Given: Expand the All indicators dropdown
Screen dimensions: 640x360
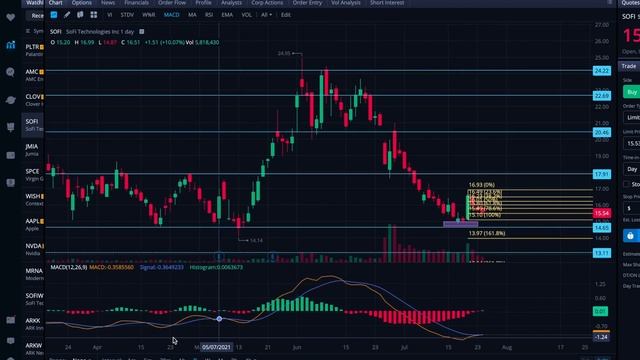Looking at the screenshot, I should 266,15.
